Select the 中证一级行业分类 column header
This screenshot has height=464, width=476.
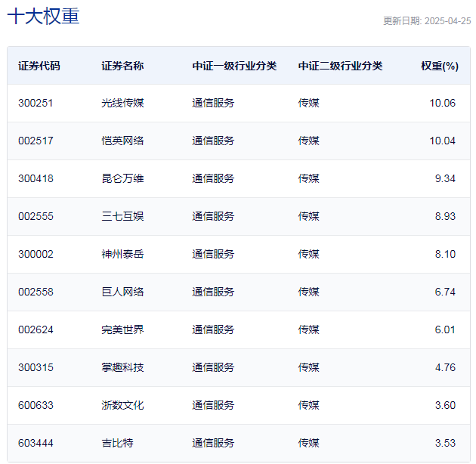click(234, 66)
